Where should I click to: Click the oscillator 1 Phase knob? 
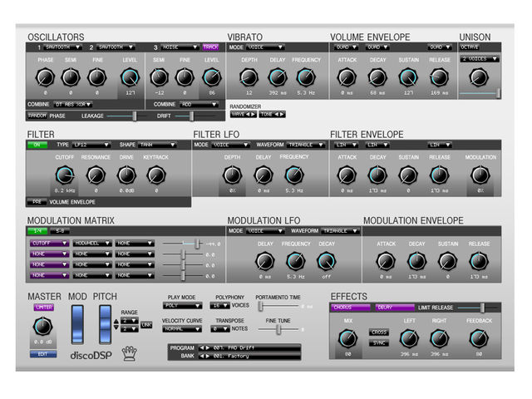[x=45, y=77]
